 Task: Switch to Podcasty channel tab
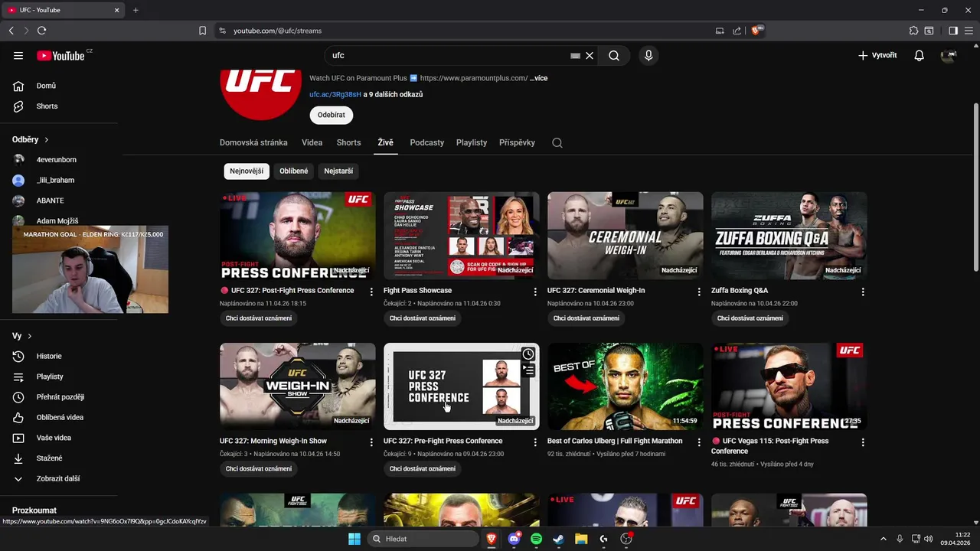[x=426, y=143]
